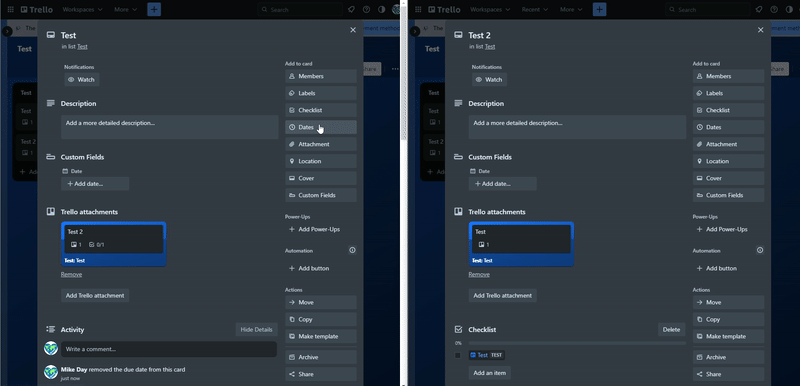Click Add date custom field on the Test card
Image resolution: width=800 pixels, height=386 pixels.
(x=95, y=184)
